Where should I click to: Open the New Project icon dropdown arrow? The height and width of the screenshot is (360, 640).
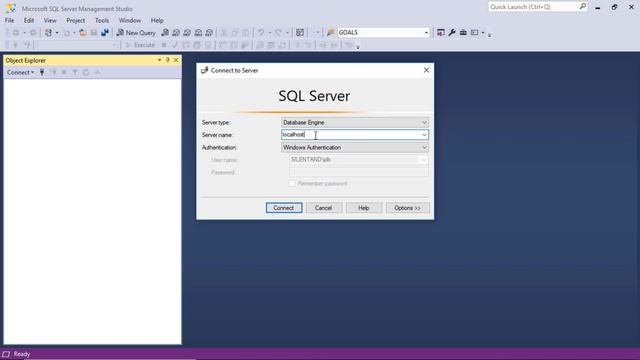57,33
